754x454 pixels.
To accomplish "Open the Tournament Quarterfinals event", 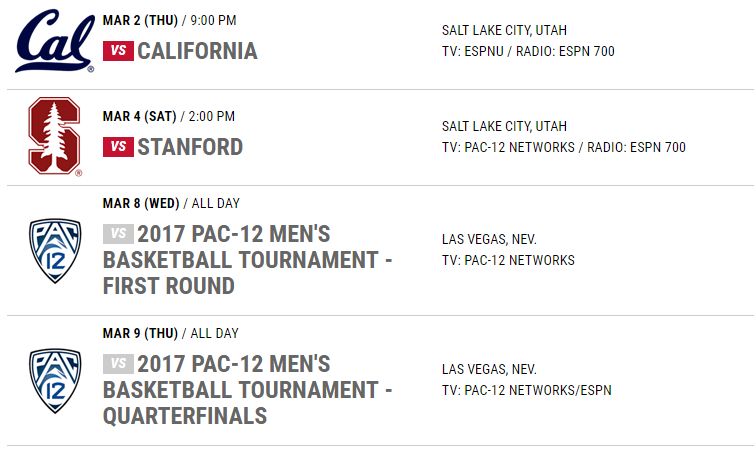I will tap(248, 390).
